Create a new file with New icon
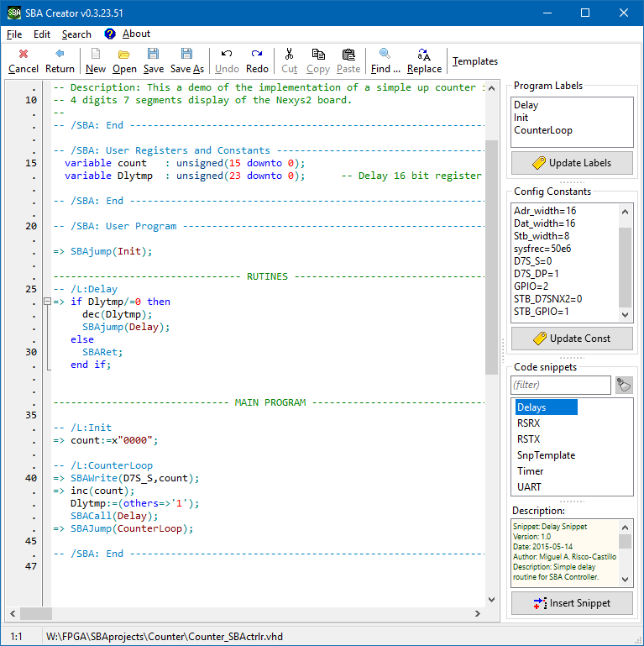 pyautogui.click(x=96, y=54)
